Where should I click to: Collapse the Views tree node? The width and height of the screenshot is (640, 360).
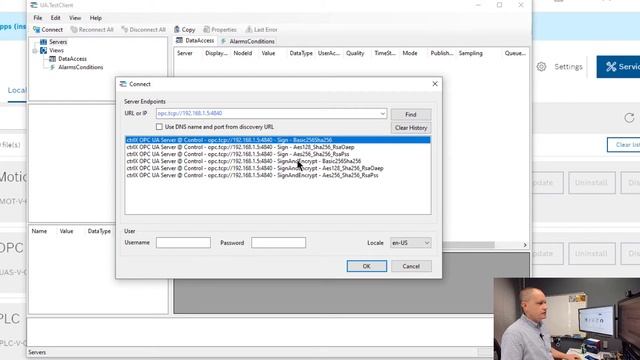pyautogui.click(x=35, y=51)
